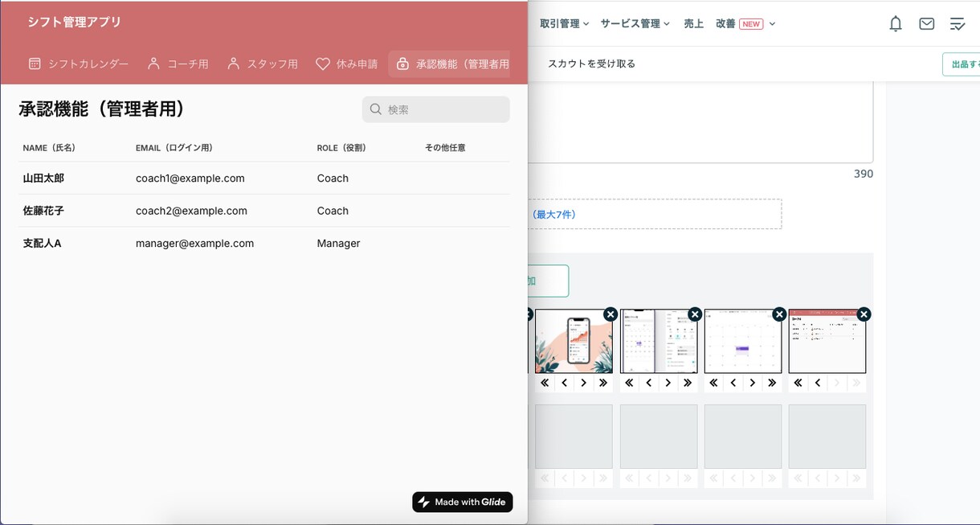This screenshot has width=980, height=525.
Task: Click the 出品する button at top right
Action: tap(962, 64)
